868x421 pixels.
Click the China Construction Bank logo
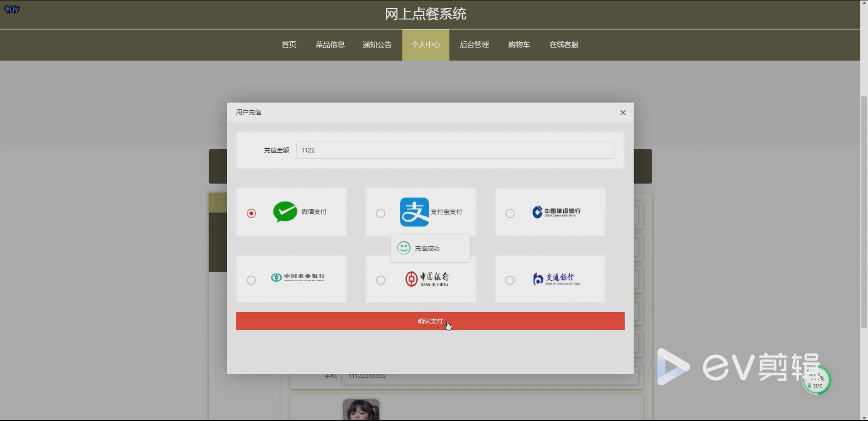click(556, 212)
